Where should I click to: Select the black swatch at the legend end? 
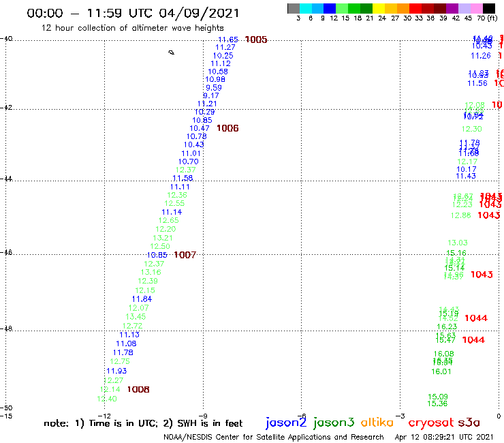(489, 9)
